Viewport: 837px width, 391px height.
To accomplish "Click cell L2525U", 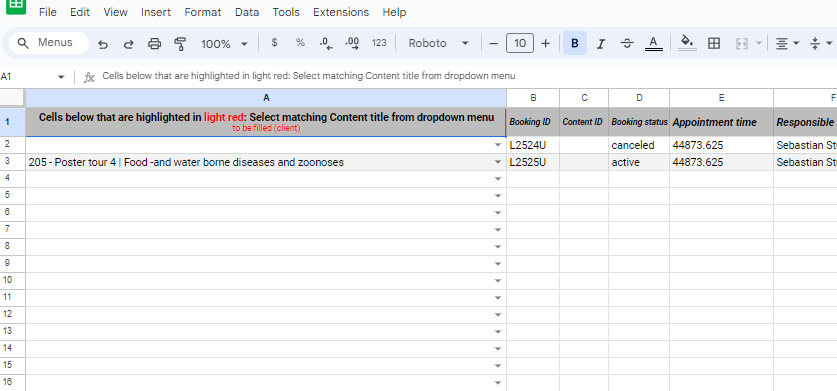I will [x=533, y=162].
